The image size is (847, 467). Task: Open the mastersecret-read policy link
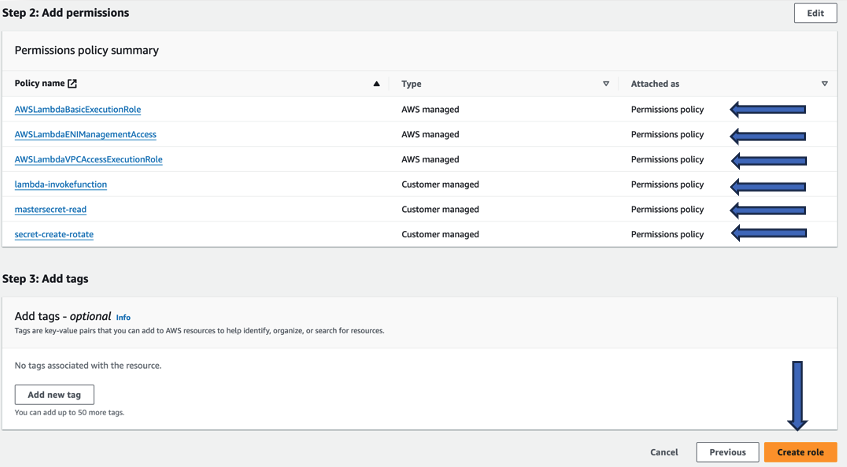click(50, 209)
